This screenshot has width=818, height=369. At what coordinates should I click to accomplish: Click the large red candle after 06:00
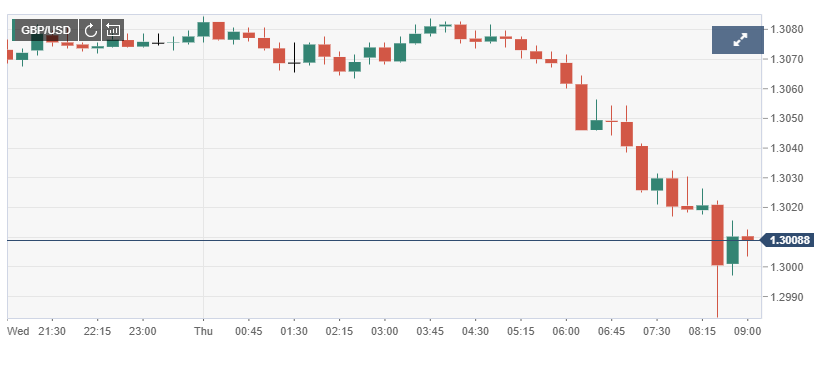[581, 107]
